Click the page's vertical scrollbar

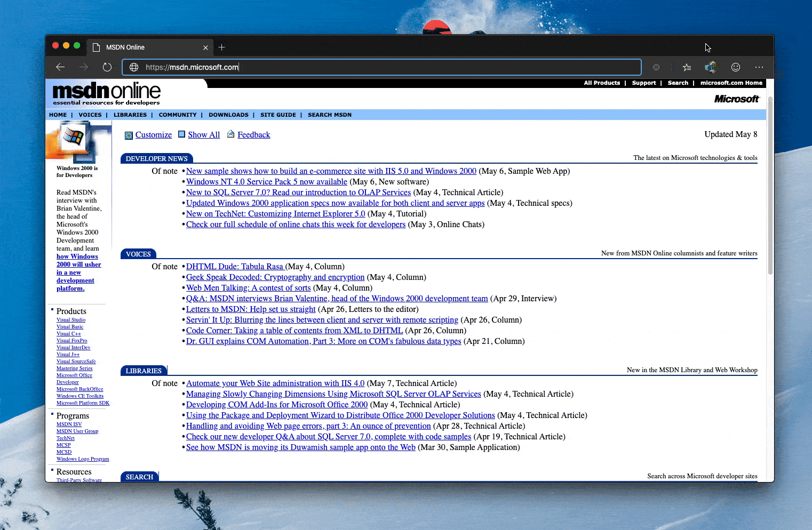(x=770, y=185)
